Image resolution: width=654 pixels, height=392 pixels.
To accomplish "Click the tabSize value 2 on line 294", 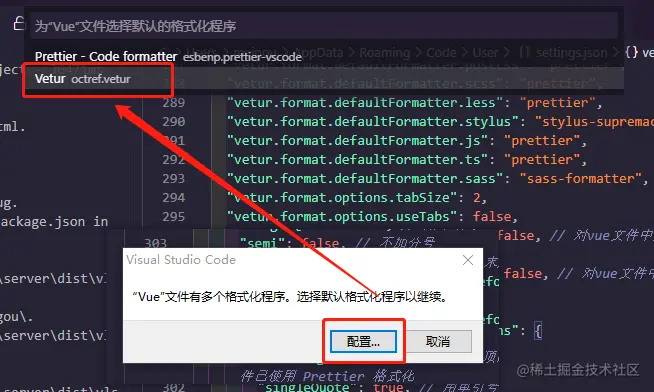I will (x=476, y=197).
